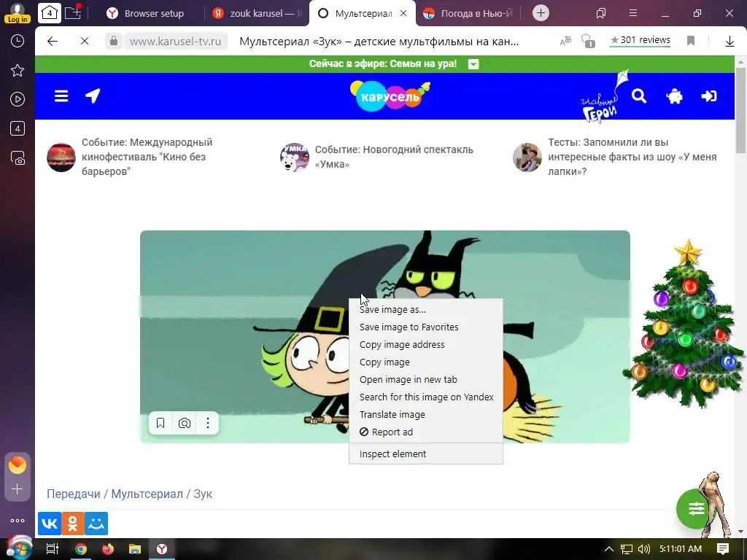Expand the 'Сейчас в эфире' dropdown arrow
Image resolution: width=747 pixels, height=560 pixels.
point(473,64)
